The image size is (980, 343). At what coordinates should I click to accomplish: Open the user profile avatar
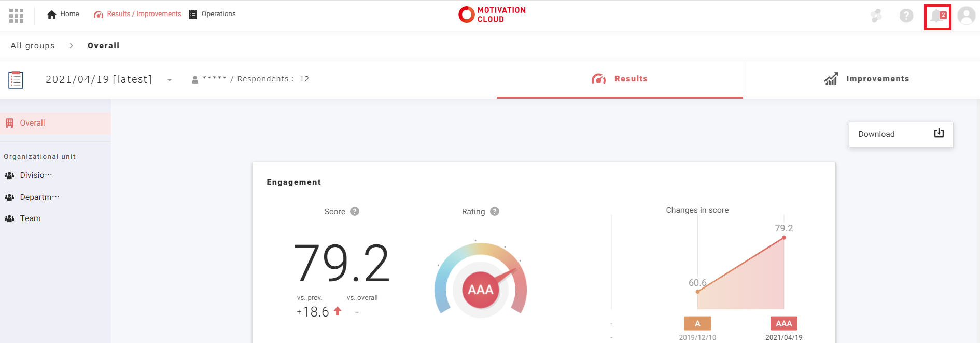pyautogui.click(x=966, y=16)
